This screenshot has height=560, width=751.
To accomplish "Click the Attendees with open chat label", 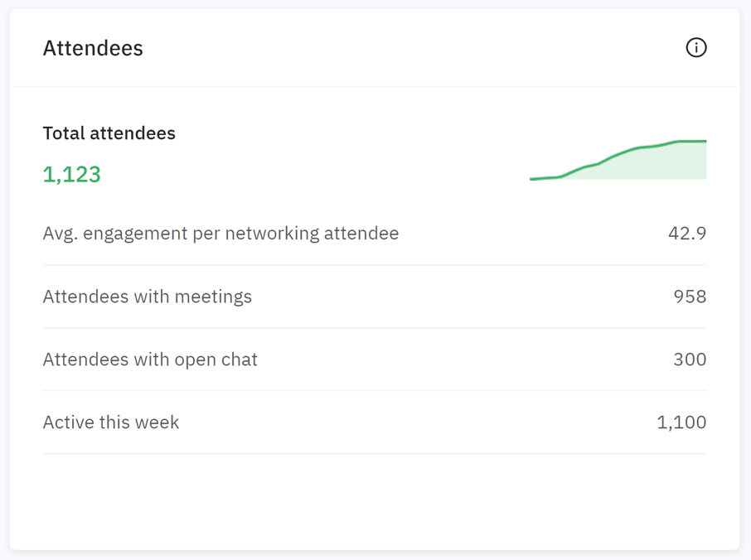I will click(150, 359).
